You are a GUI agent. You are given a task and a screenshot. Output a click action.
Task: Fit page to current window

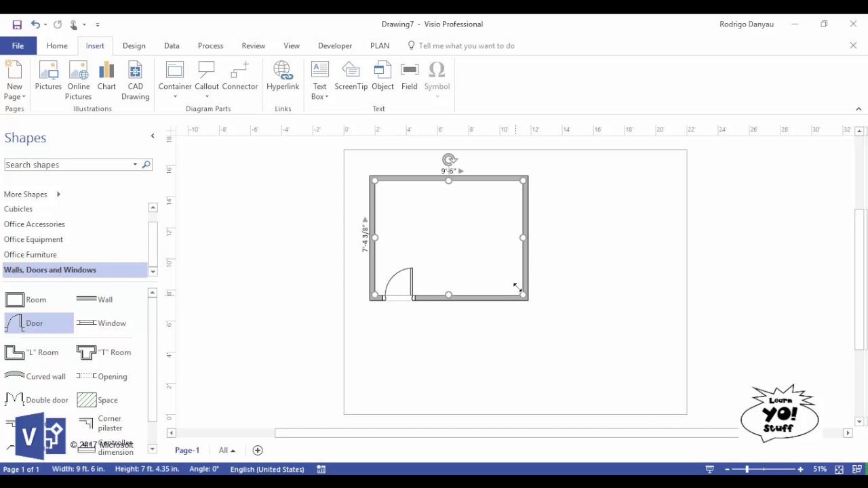tap(839, 469)
